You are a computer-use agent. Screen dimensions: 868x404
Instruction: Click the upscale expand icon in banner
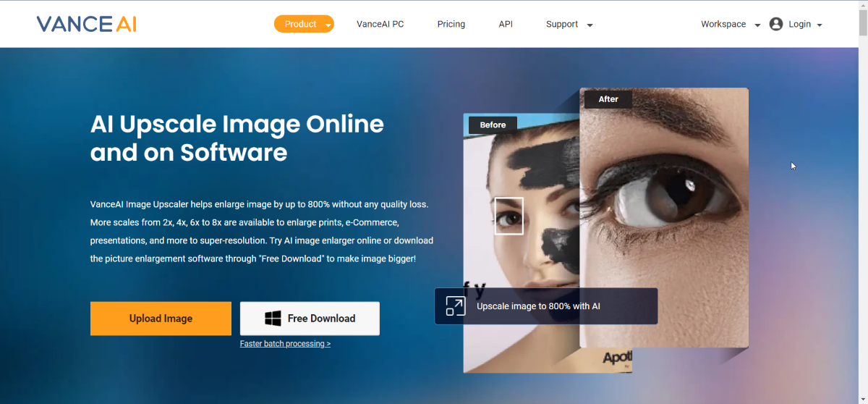pos(455,306)
